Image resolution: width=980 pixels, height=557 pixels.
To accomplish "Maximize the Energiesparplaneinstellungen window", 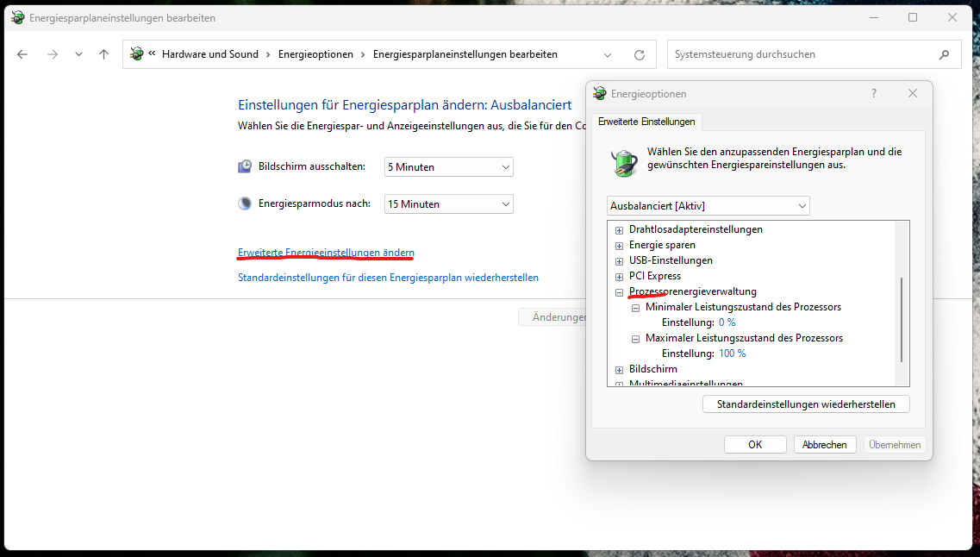I will click(913, 17).
